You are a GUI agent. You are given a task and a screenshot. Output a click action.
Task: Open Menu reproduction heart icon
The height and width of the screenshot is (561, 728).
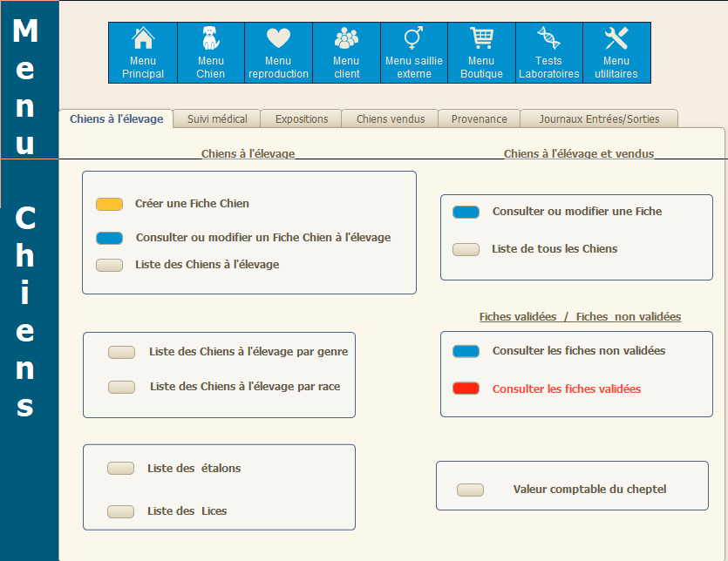click(x=278, y=39)
